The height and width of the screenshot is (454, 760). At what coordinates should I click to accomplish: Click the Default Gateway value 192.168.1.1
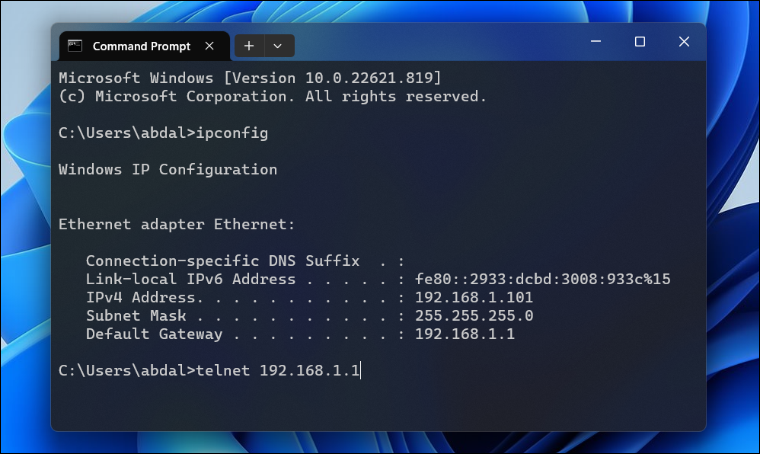(x=464, y=334)
